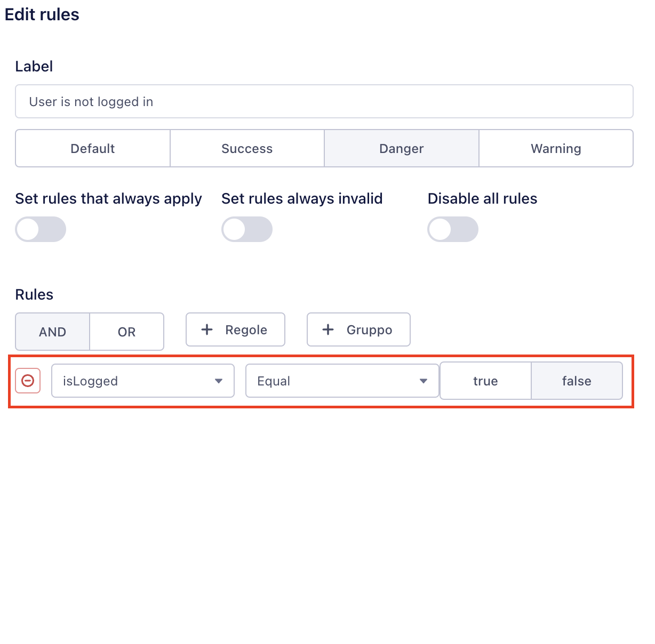Select the AND logic operator
Image resolution: width=655 pixels, height=644 pixels.
tap(52, 332)
